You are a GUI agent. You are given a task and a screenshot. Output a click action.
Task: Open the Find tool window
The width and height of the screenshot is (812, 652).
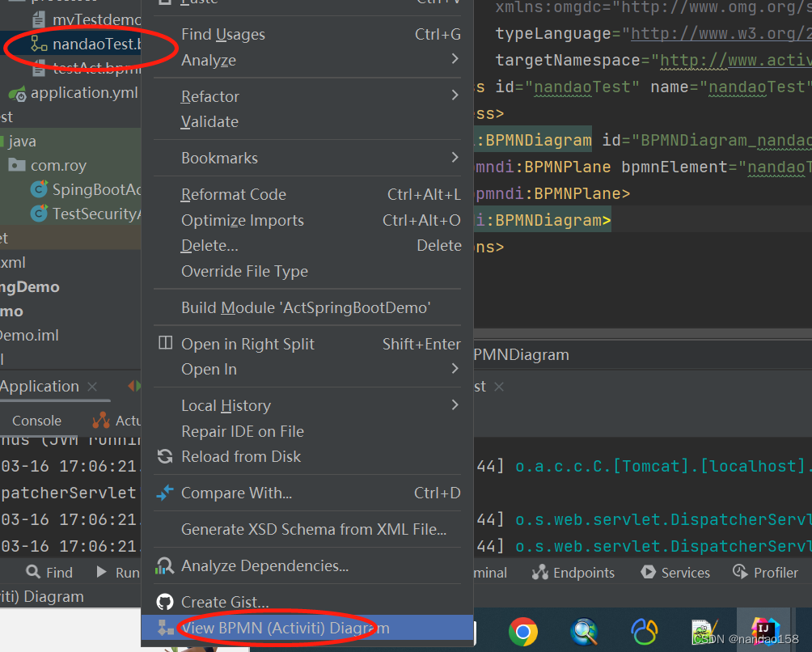[x=49, y=572]
